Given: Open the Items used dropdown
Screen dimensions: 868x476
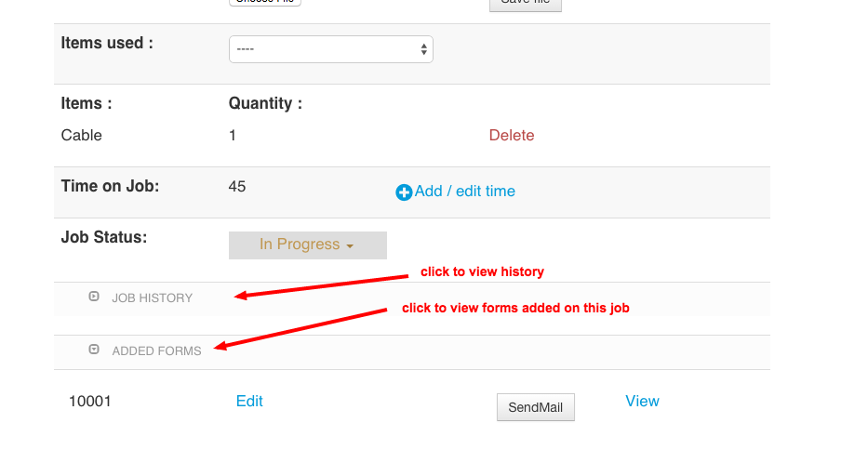Looking at the screenshot, I should (330, 49).
